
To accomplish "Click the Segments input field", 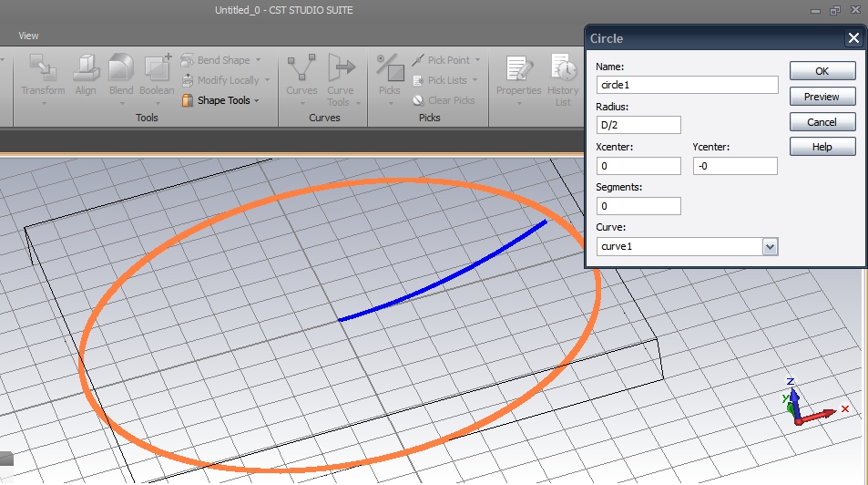I will click(x=638, y=206).
